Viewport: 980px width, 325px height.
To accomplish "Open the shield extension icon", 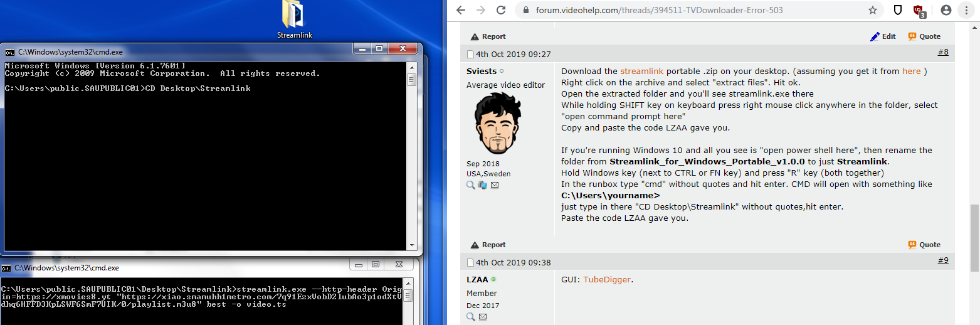I will [x=898, y=10].
